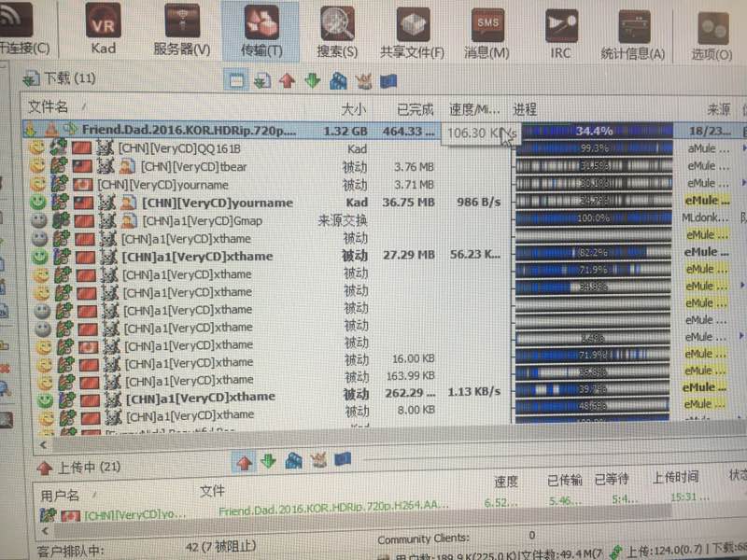
Task: Sort downloads by the 大小 column header
Action: (354, 109)
